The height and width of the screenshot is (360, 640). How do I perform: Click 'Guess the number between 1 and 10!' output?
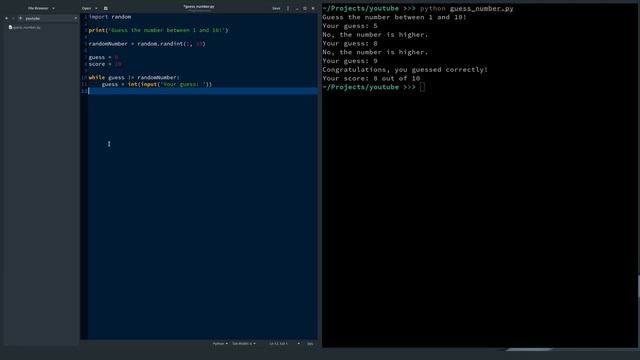(x=394, y=17)
